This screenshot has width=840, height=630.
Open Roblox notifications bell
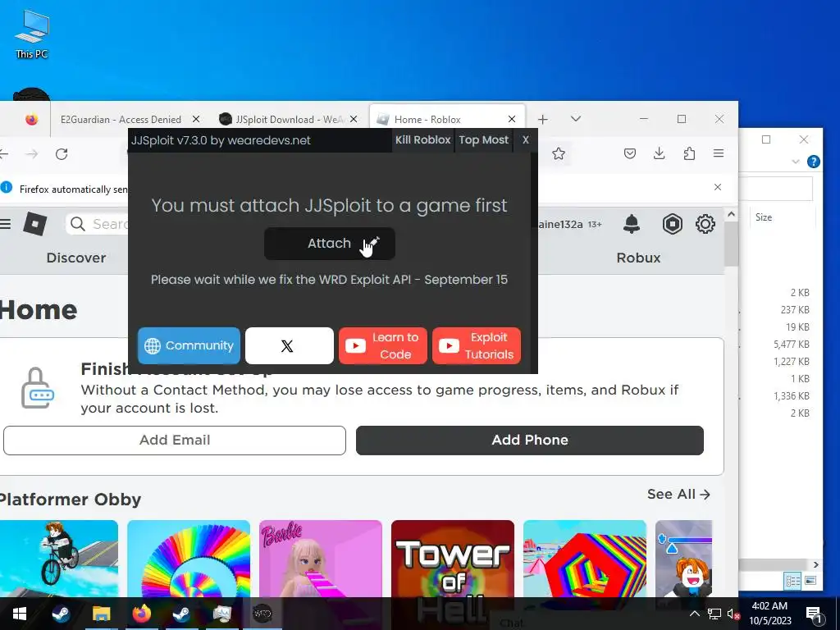[632, 224]
